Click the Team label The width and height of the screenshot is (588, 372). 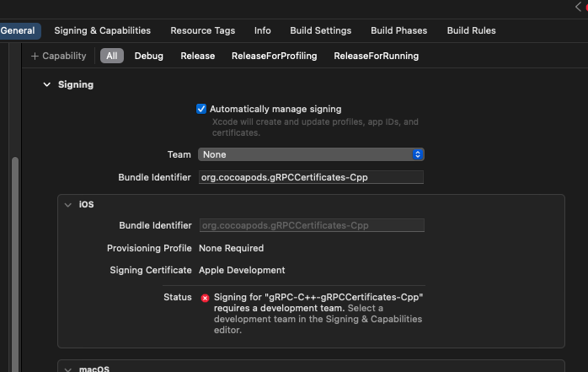click(179, 154)
